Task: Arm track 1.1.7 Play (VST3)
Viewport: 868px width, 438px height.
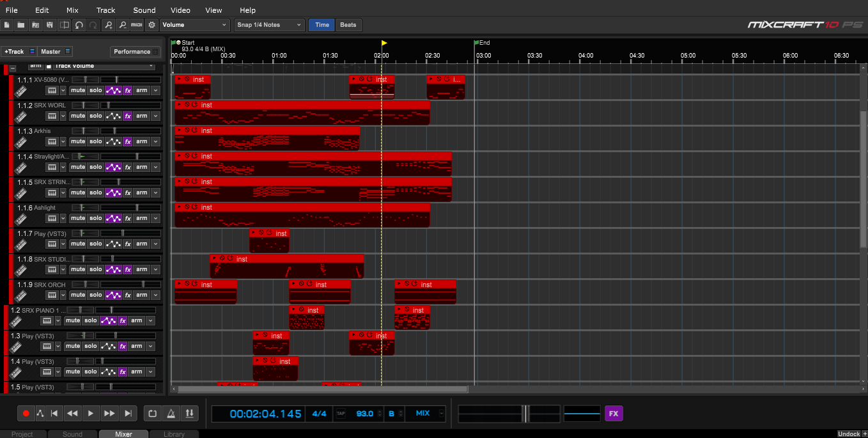Action: click(x=142, y=244)
